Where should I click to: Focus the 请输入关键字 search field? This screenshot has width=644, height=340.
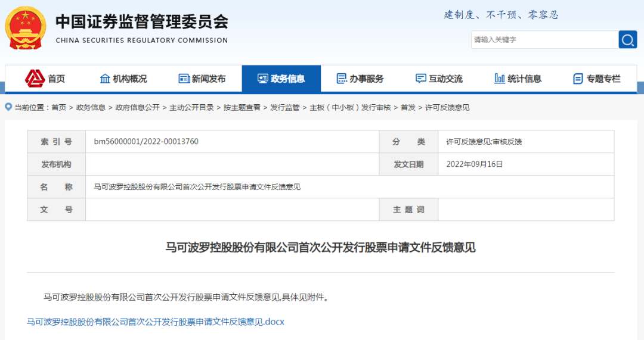pyautogui.click(x=544, y=40)
